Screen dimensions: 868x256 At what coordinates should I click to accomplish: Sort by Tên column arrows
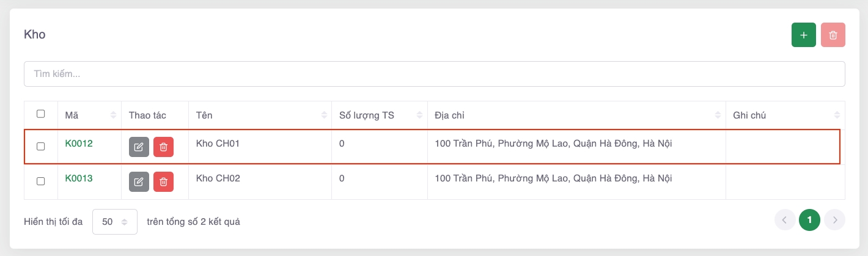[323, 115]
